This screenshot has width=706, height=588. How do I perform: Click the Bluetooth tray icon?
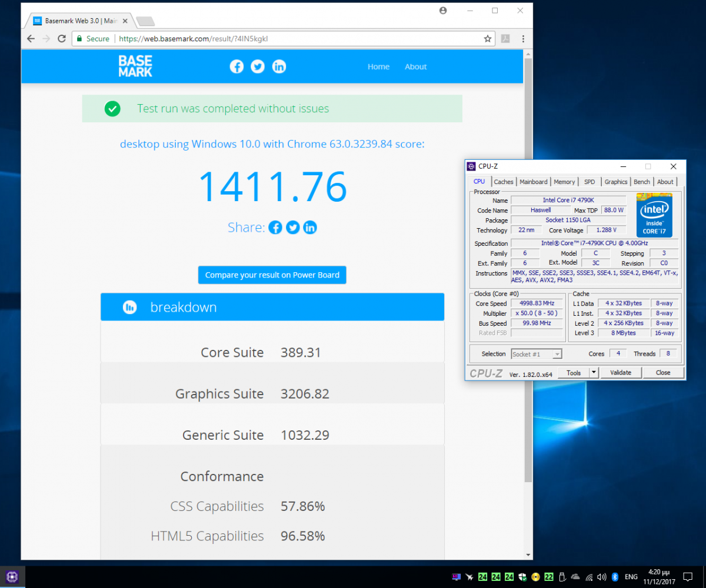(615, 576)
